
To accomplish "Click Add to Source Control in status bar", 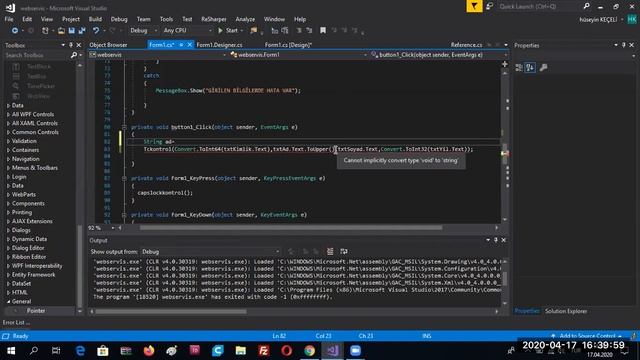I will [587, 336].
